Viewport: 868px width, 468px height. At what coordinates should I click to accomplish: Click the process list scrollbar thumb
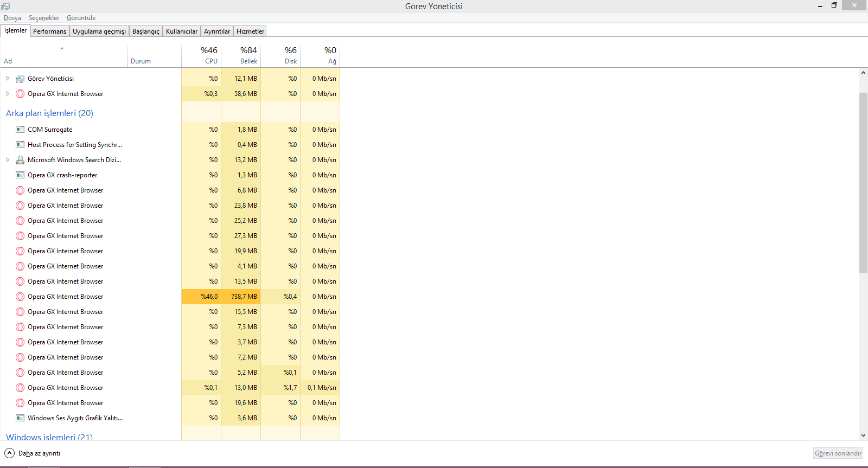[x=863, y=183]
